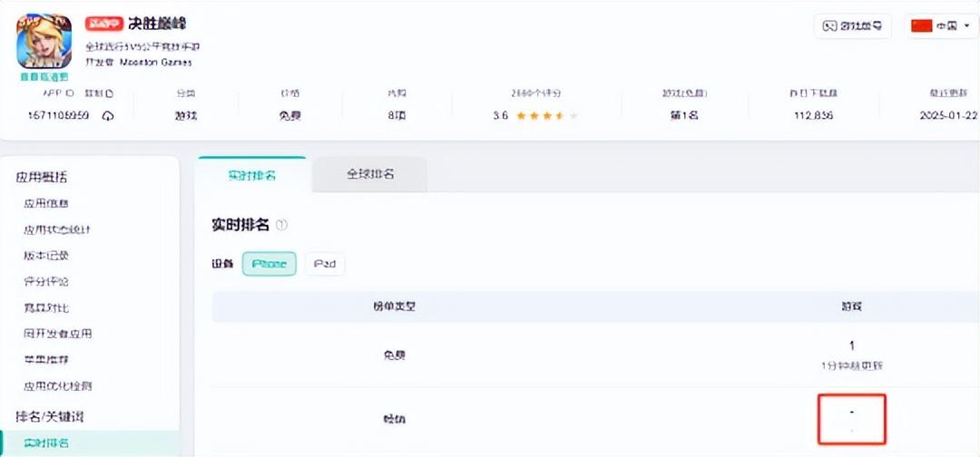Click the China flag icon
Screen dimensions: 980x457
coord(922,25)
